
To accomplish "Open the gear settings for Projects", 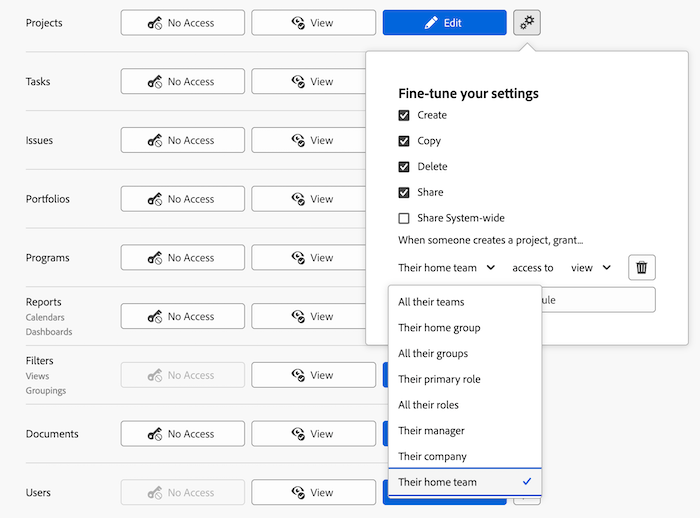I will pyautogui.click(x=527, y=22).
